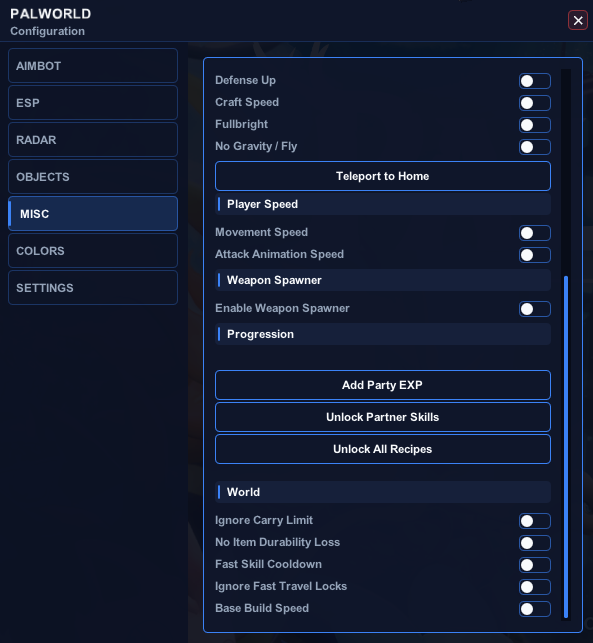The image size is (593, 643).
Task: Close the Palworld configuration window
Action: point(578,20)
